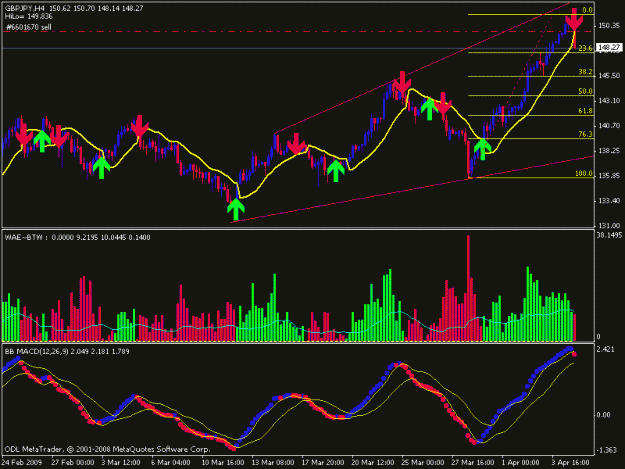Click the 140.70 price axis label
Viewport: 625px width, 469px height.
[609, 126]
